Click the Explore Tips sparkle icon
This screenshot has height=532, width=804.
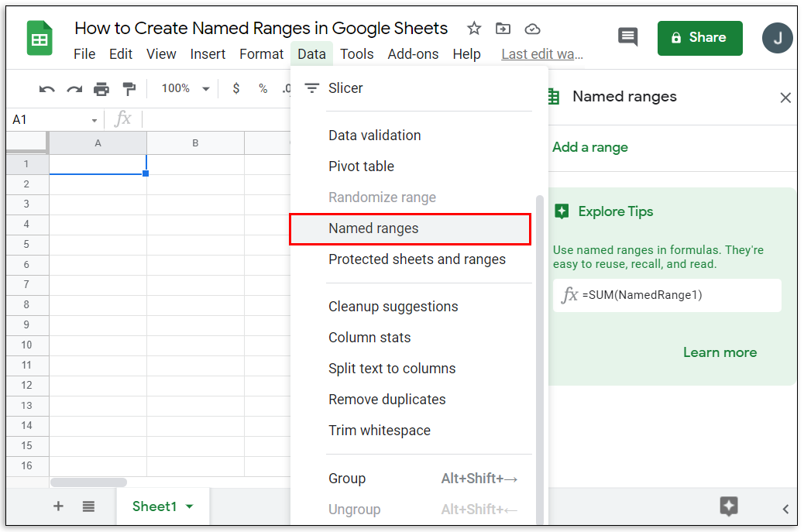562,211
